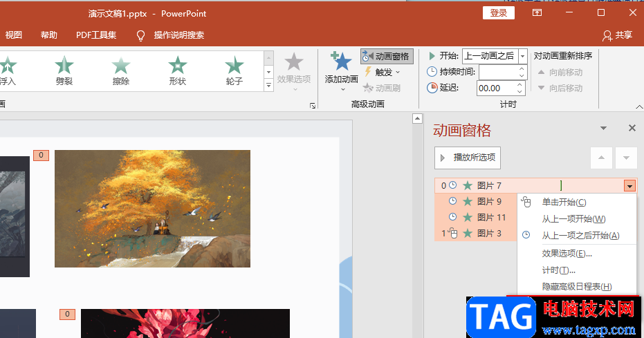Open the 视图 (View) ribbon tab
Viewport: 644px width, 338px height.
point(14,35)
